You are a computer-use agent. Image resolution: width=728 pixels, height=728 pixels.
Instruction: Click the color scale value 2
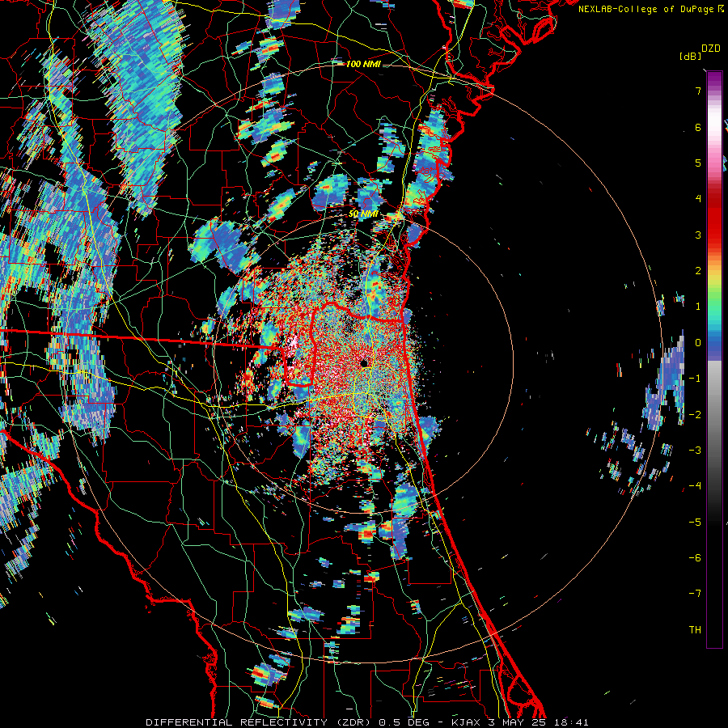[x=698, y=271]
